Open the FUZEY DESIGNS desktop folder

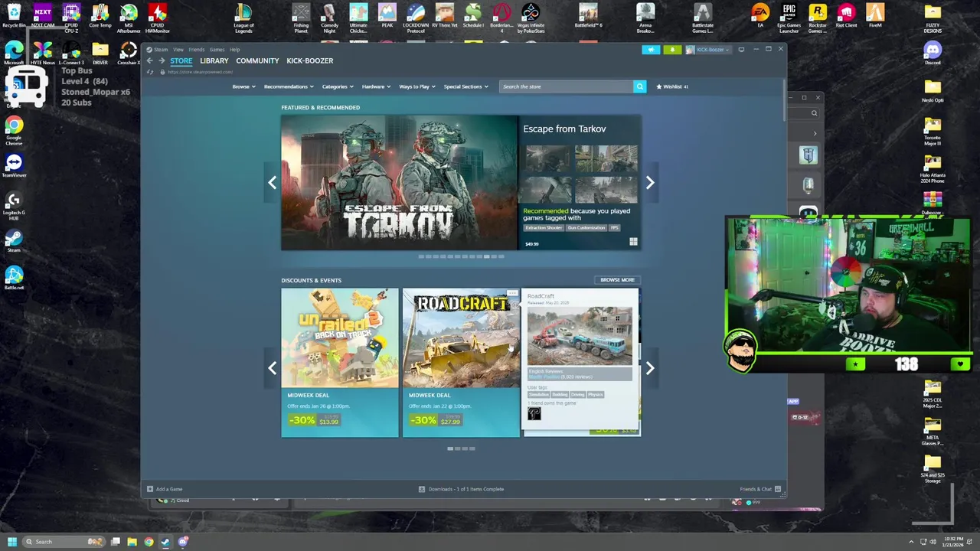tap(933, 18)
